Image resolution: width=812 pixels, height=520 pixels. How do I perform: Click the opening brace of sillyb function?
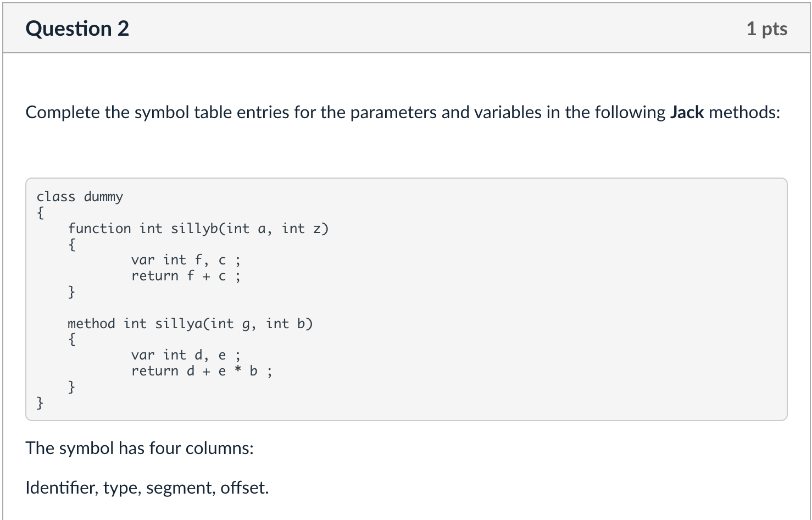(x=71, y=244)
